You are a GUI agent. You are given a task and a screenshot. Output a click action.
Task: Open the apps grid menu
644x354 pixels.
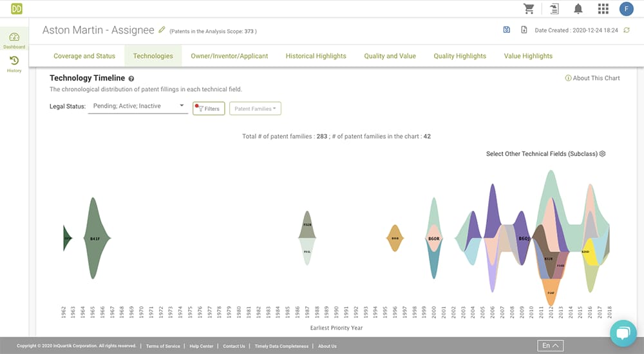[x=603, y=8]
